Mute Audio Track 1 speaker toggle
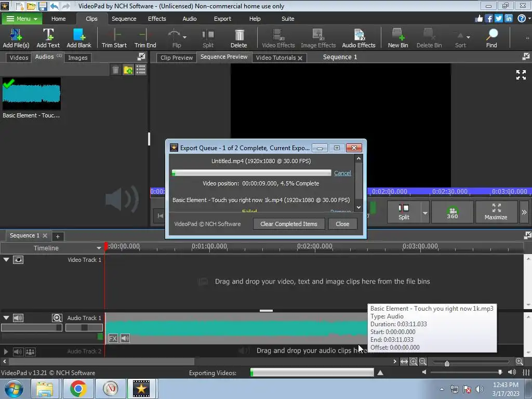The image size is (532, 399). 18,318
